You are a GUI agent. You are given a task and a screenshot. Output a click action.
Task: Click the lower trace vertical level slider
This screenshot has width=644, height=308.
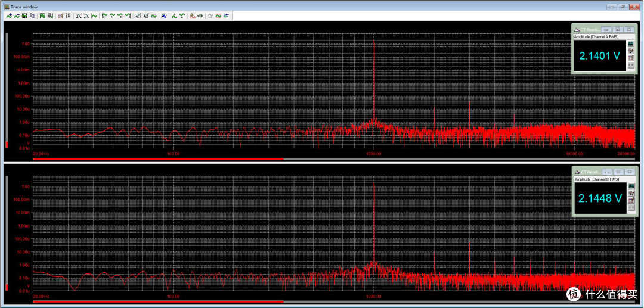point(7,233)
